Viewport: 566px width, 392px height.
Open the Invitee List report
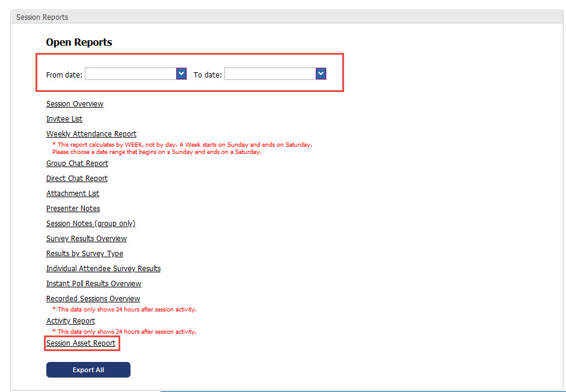[64, 119]
